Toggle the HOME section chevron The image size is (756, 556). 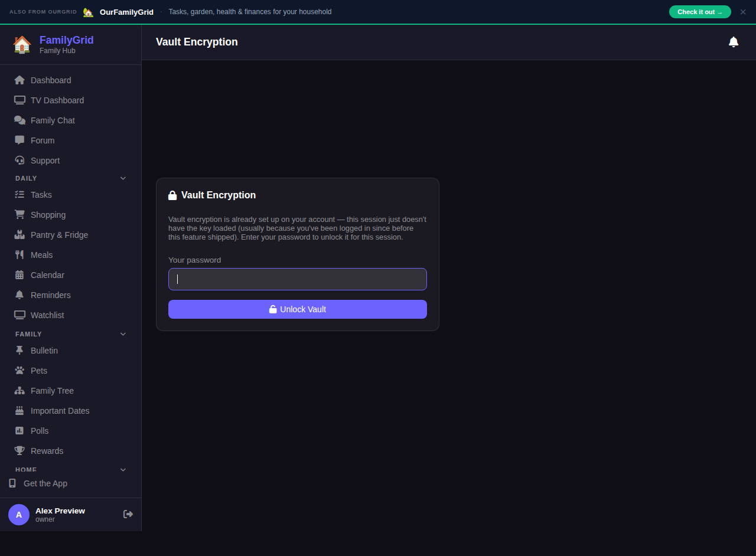click(123, 470)
